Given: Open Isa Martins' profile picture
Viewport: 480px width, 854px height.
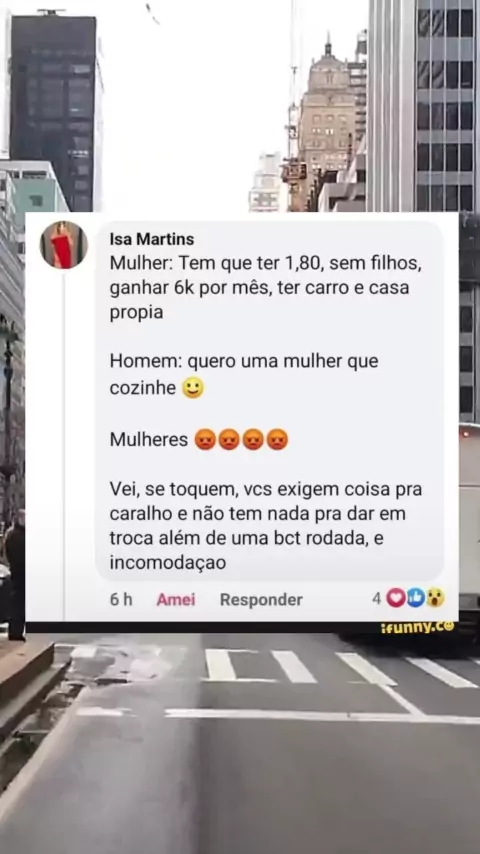Looking at the screenshot, I should coord(64,245).
